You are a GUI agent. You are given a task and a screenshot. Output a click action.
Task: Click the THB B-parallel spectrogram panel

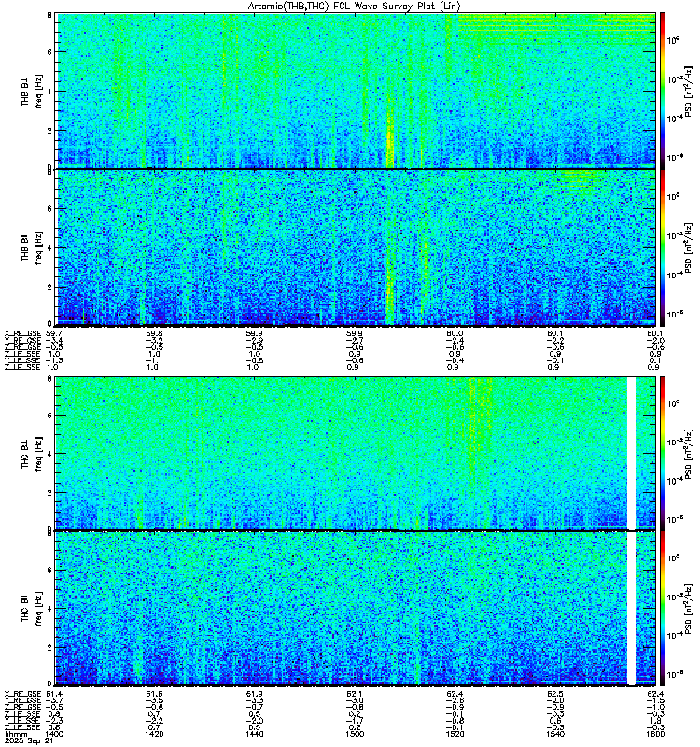coord(356,247)
